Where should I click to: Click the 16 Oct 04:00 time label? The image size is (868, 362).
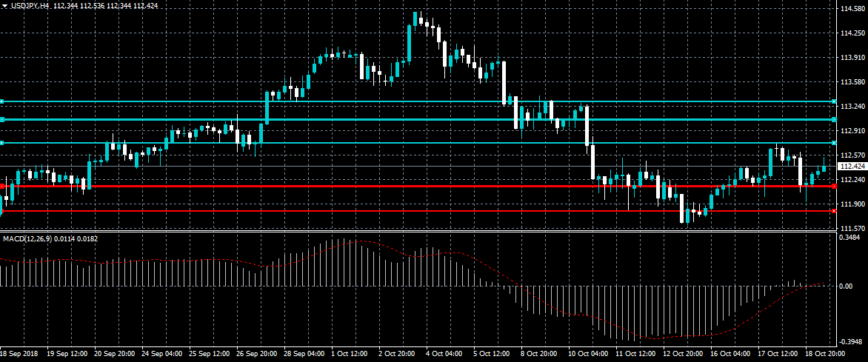pyautogui.click(x=732, y=353)
